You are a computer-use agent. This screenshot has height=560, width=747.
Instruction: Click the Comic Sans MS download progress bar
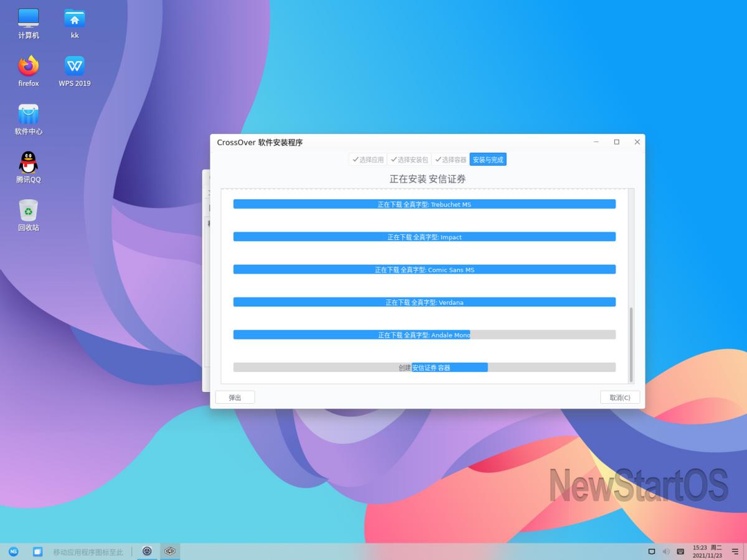pos(425,269)
